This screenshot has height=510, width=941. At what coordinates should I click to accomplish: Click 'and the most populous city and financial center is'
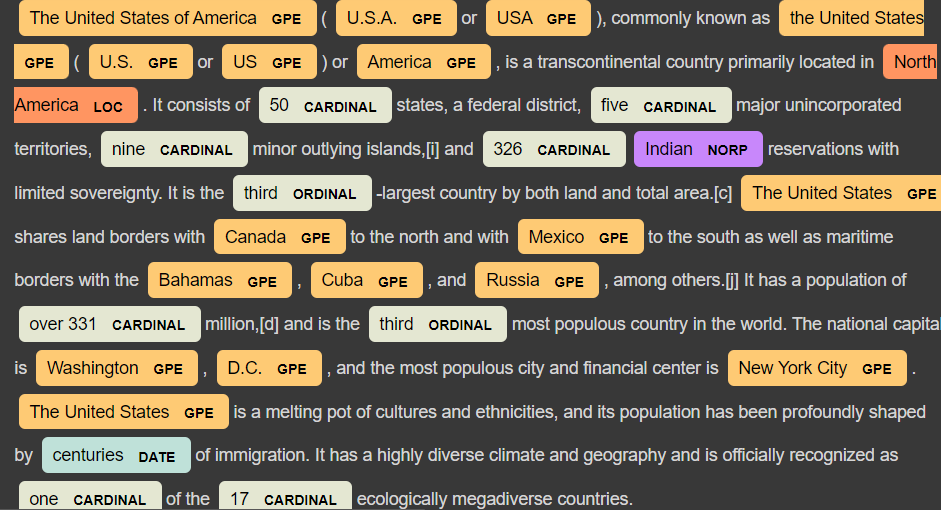527,368
